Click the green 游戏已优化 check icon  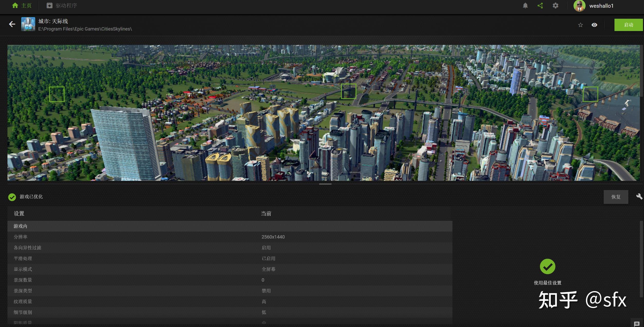coord(12,197)
